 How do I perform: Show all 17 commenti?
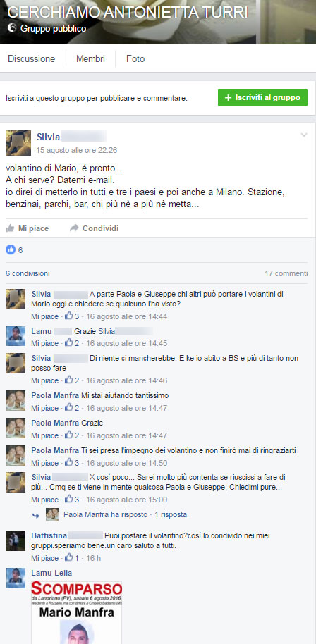(286, 273)
